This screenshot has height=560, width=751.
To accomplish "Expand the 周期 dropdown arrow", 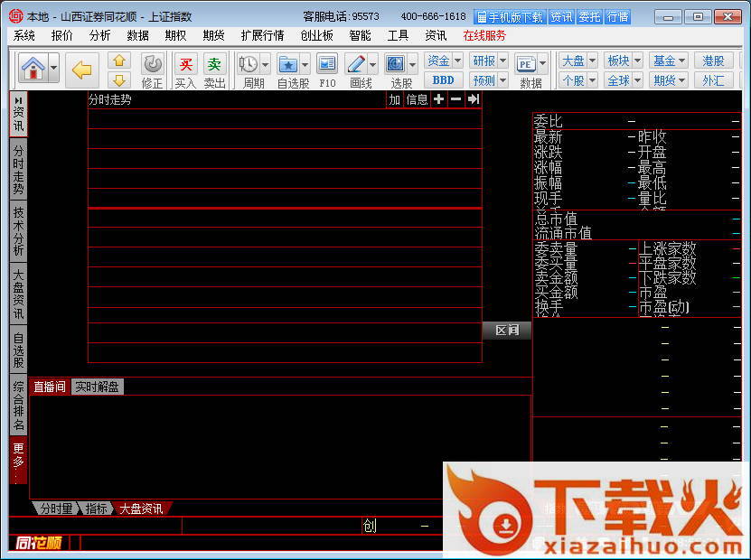I will pos(266,64).
